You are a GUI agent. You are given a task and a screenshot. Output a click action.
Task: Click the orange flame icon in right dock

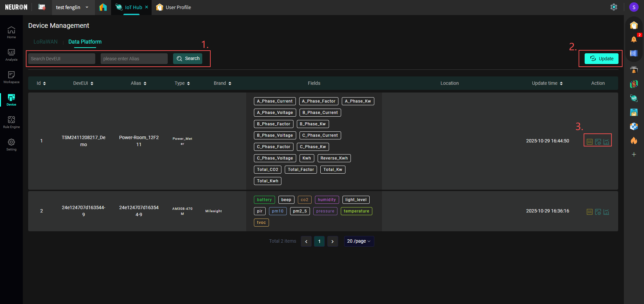pos(634,140)
